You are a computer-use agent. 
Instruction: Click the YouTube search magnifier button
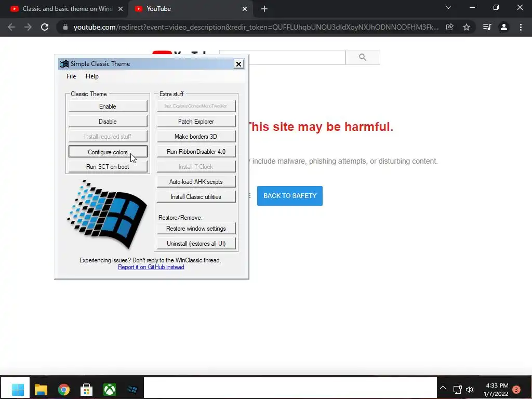pyautogui.click(x=363, y=57)
